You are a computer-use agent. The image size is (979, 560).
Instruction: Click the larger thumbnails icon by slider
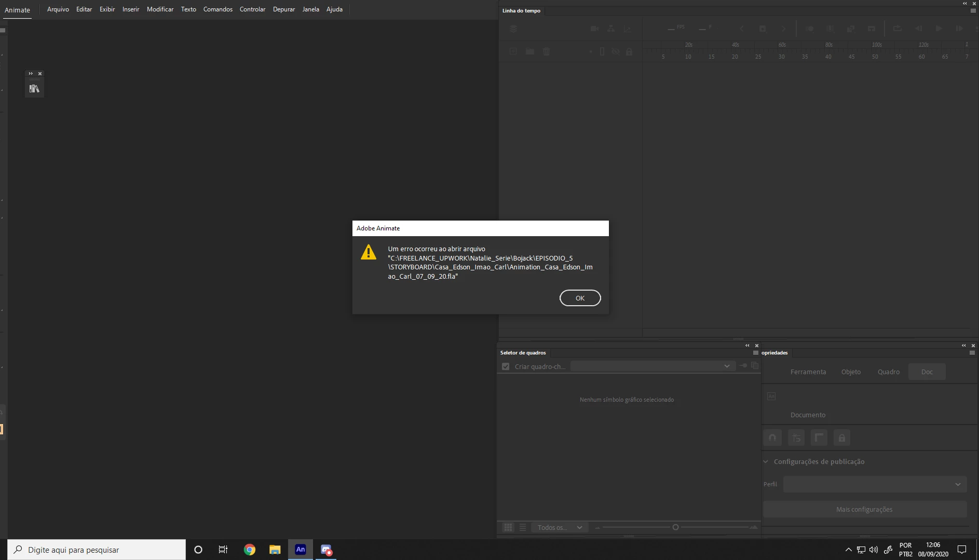754,527
